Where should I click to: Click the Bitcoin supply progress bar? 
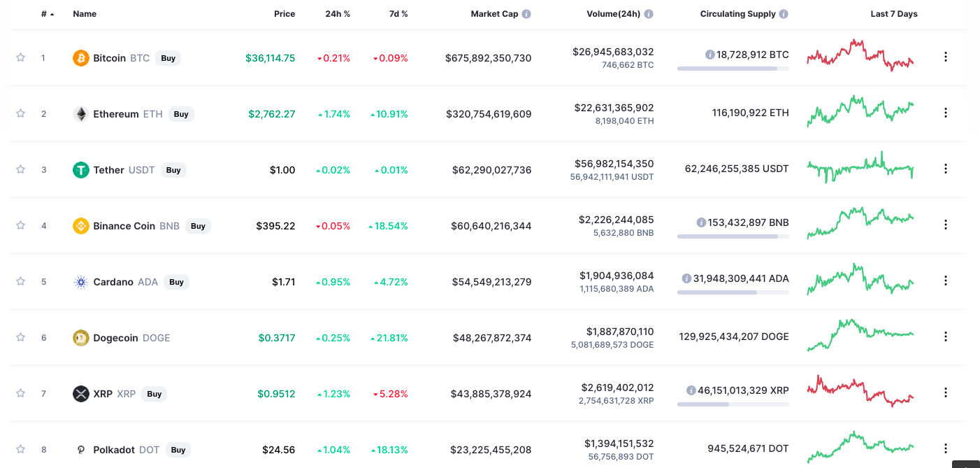pyautogui.click(x=733, y=69)
